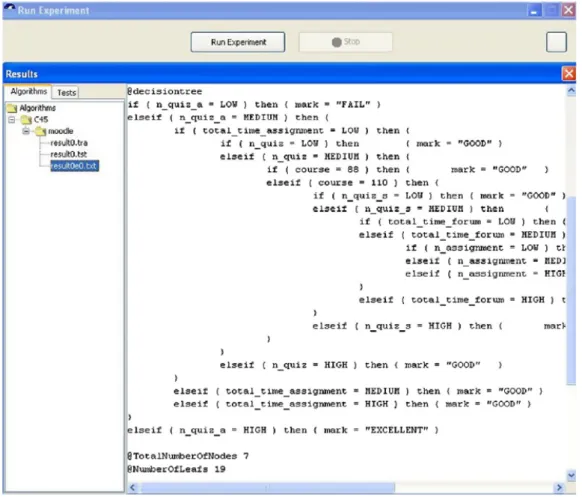The height and width of the screenshot is (497, 582).
Task: Click the Algorithms root folder icon
Action: tap(12, 108)
